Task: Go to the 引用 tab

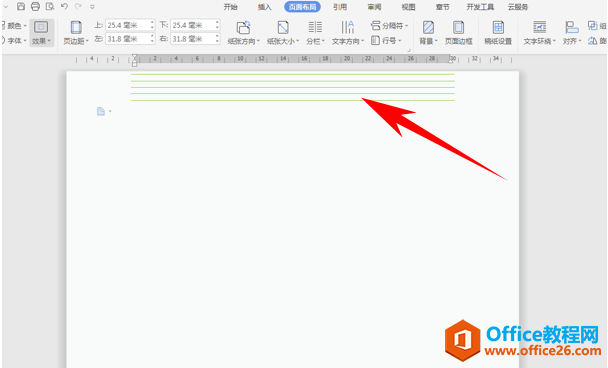Action: coord(340,7)
